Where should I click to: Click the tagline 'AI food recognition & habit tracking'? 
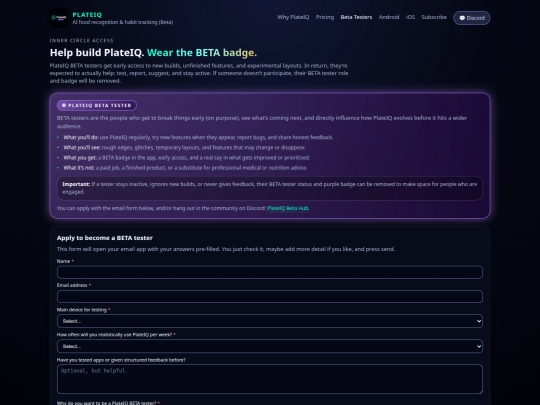tap(123, 22)
